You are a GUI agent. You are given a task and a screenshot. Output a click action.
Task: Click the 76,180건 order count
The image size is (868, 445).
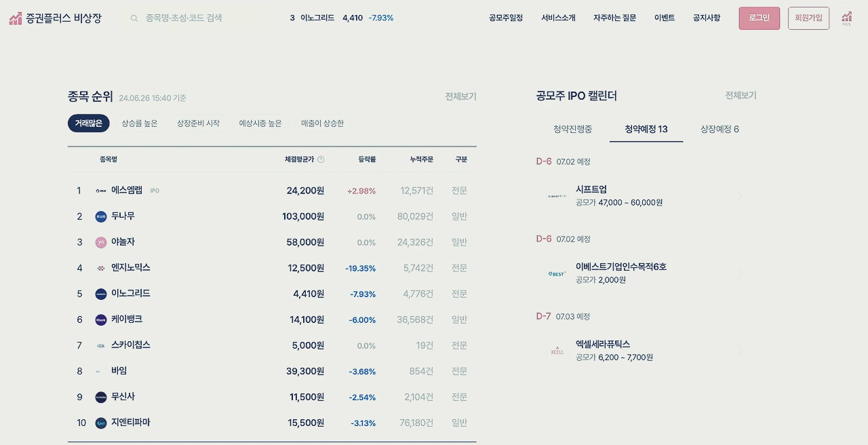point(416,423)
